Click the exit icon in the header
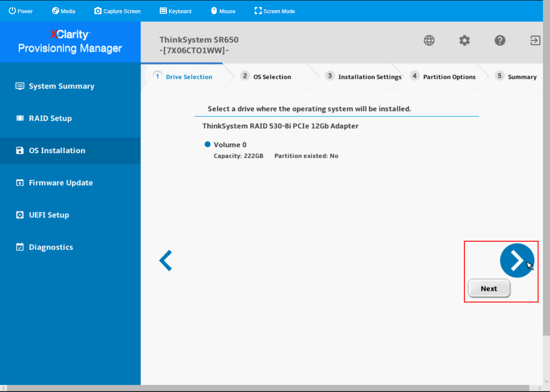The image size is (550, 392). pyautogui.click(x=535, y=41)
